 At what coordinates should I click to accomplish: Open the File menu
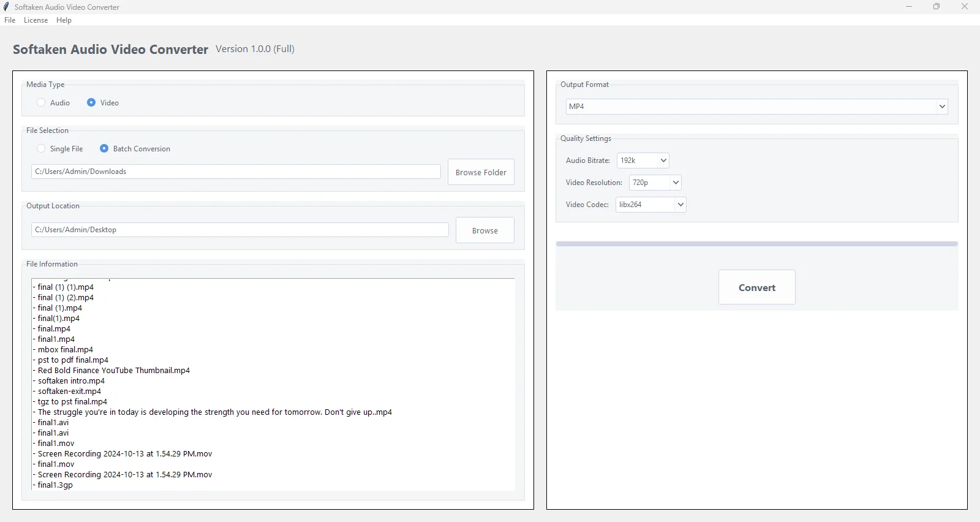click(10, 20)
